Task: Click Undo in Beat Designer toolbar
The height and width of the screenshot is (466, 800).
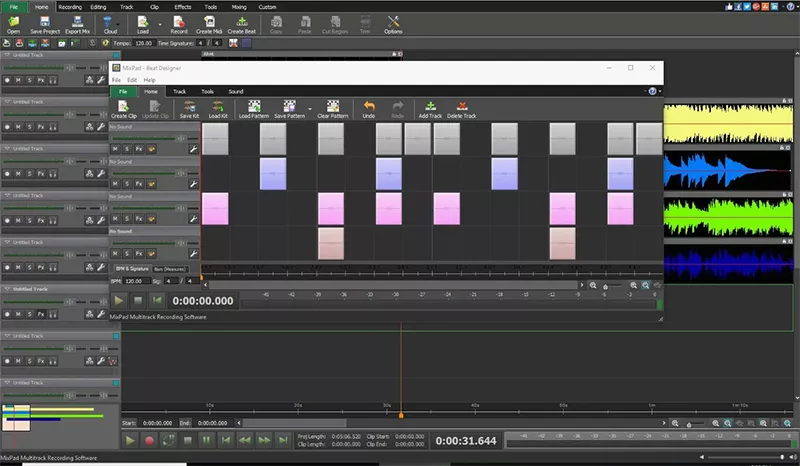Action: [369, 110]
